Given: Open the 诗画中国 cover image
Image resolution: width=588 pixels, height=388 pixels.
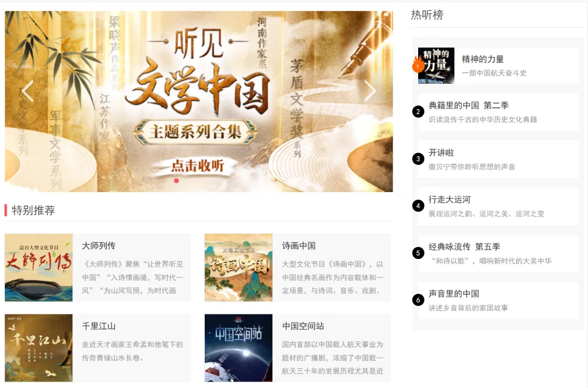Looking at the screenshot, I should (238, 268).
